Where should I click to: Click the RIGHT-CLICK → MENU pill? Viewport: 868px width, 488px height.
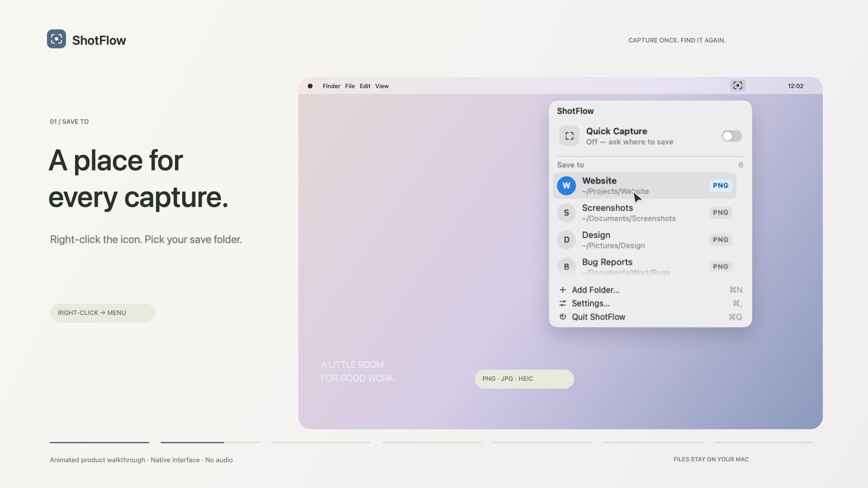click(x=102, y=313)
